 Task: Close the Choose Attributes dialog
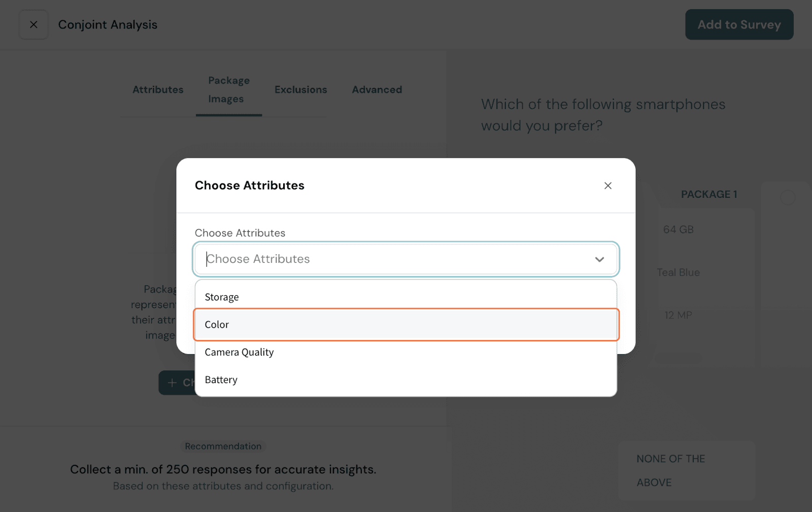[607, 186]
